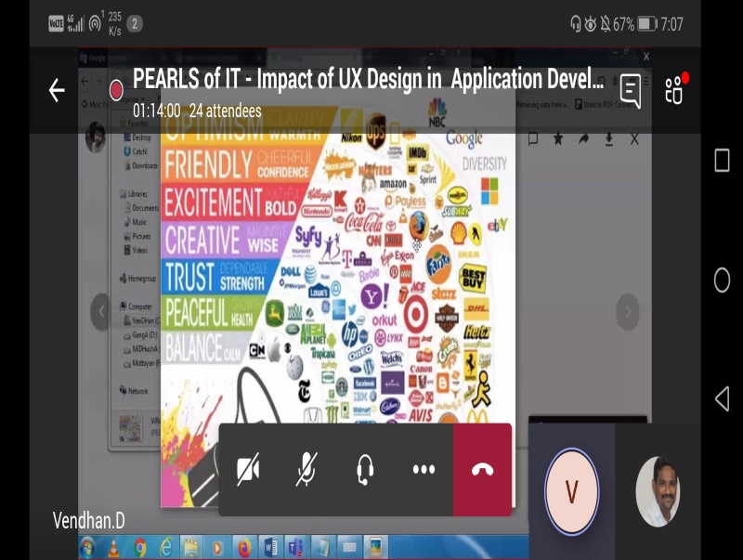Turn on the camera in the call bar
Image resolution: width=743 pixels, height=560 pixels.
(248, 469)
